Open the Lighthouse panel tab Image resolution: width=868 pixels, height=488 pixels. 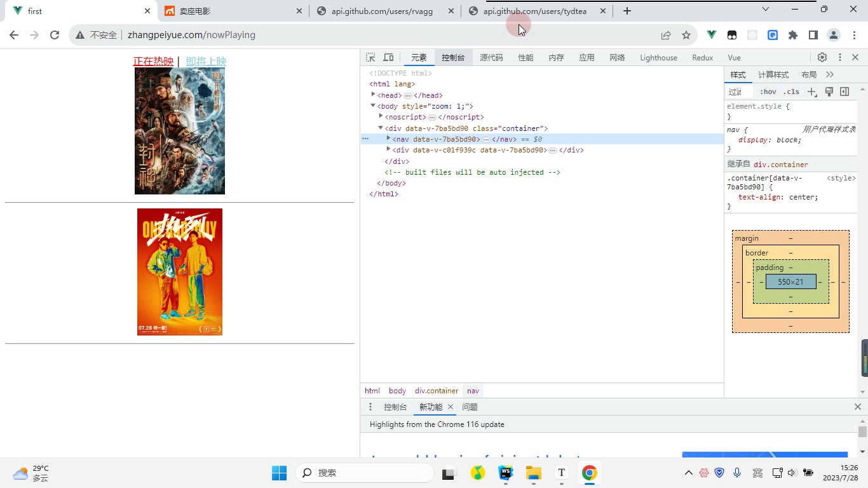658,57
